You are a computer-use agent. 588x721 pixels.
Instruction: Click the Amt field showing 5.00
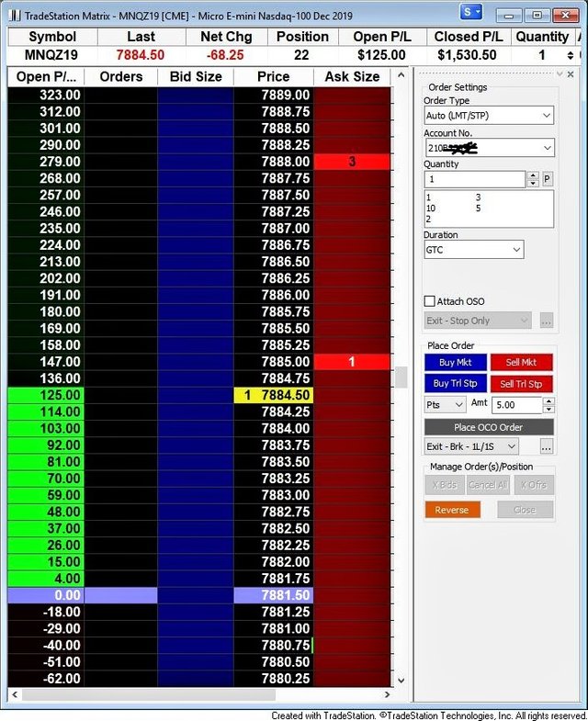tap(516, 405)
